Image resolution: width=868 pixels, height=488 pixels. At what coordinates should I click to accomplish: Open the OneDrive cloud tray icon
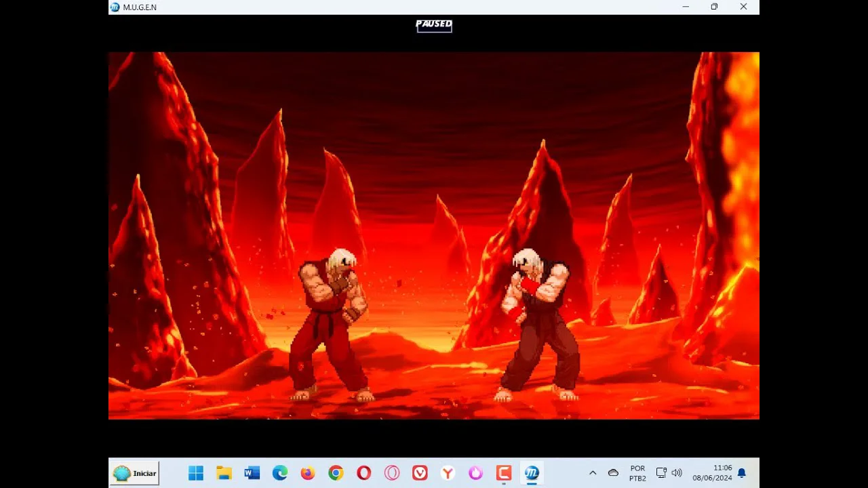coord(613,473)
